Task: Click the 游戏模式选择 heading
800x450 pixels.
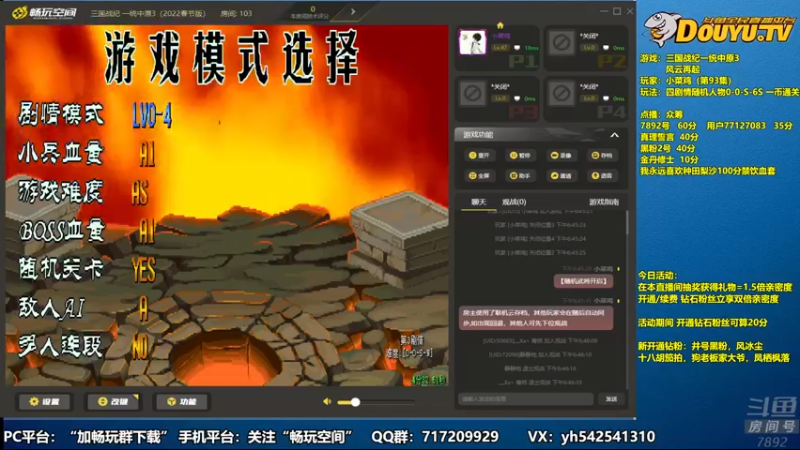Action: tap(232, 57)
